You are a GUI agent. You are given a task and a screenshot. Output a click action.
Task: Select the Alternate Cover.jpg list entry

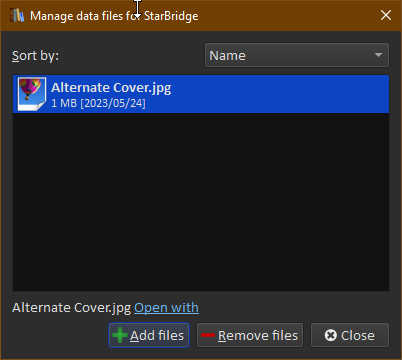[x=201, y=94]
